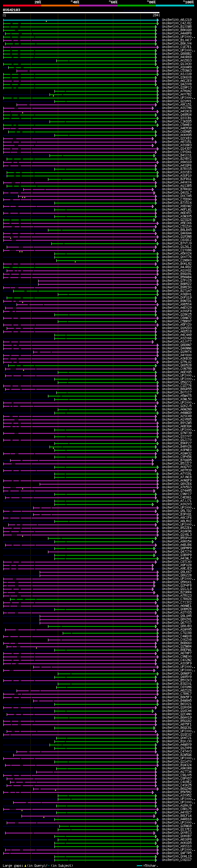Viewport: 197px width, 868px height.
Task: Click label UniRef100_Q1V8L3
Action: click(177, 535)
